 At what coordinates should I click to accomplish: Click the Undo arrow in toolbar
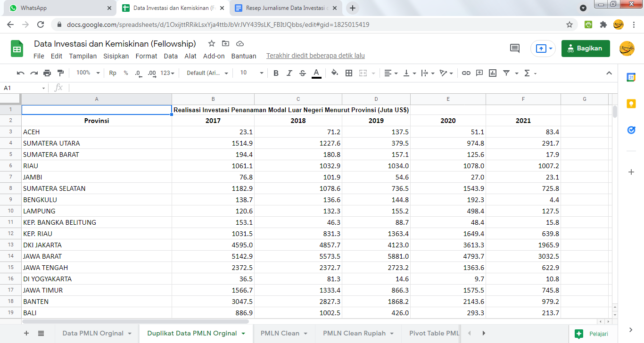coord(20,73)
